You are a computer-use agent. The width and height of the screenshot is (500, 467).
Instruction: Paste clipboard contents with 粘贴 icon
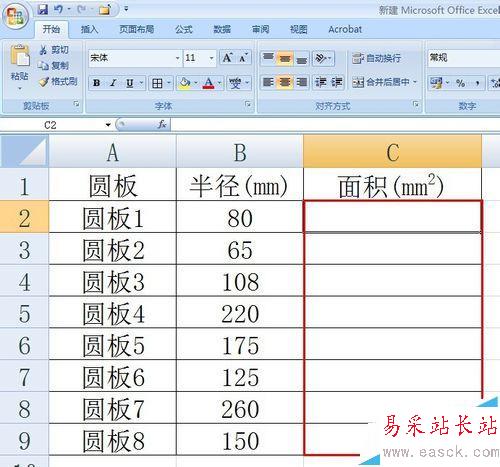(20, 55)
